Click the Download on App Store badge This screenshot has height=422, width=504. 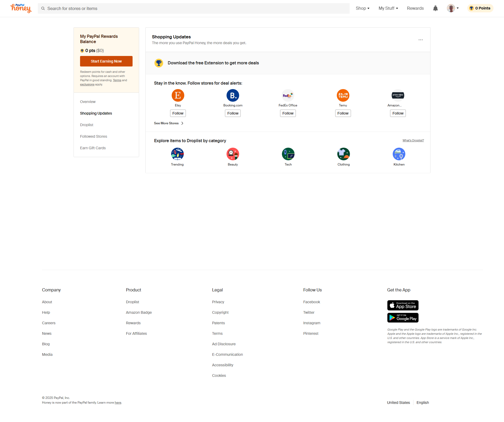403,305
